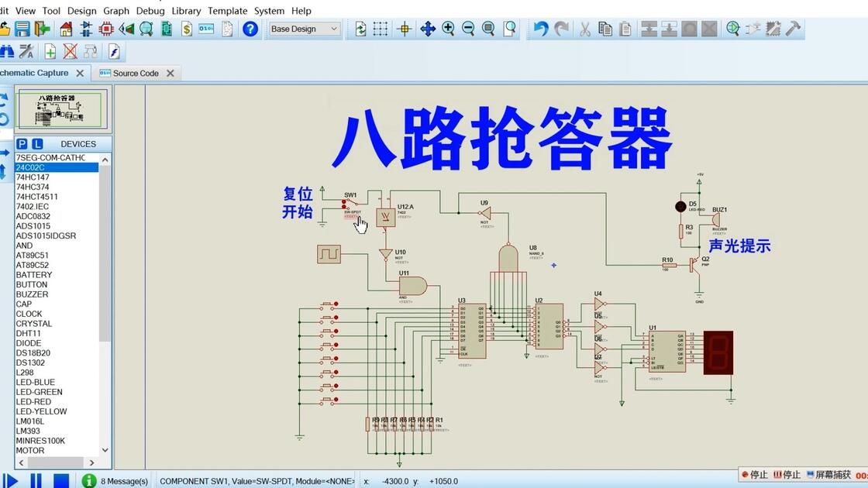Click the grey Redo arrow icon
The width and height of the screenshot is (868, 488).
561,29
